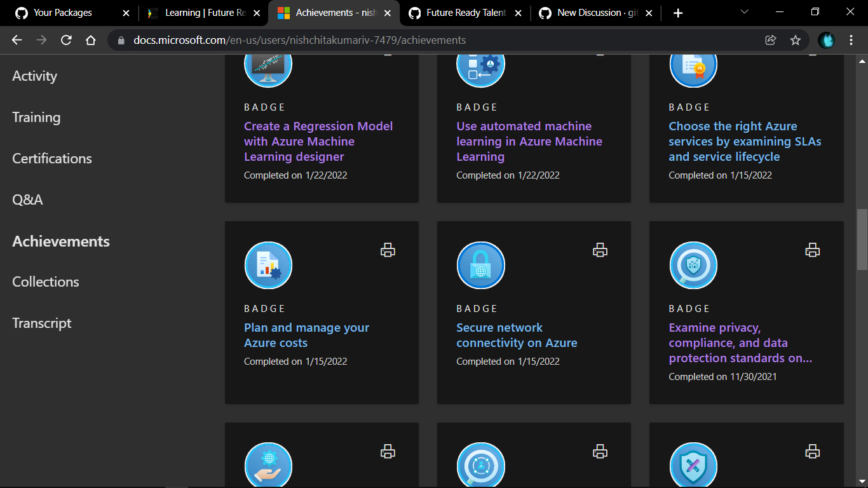Image resolution: width=868 pixels, height=488 pixels.
Task: Open Certifications in the sidebar
Action: click(x=52, y=159)
